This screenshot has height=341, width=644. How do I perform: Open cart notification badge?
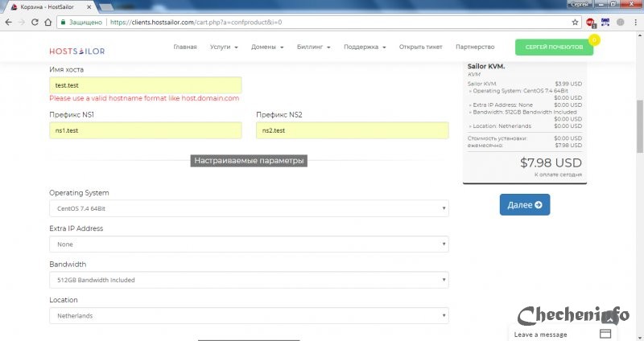[x=594, y=39]
